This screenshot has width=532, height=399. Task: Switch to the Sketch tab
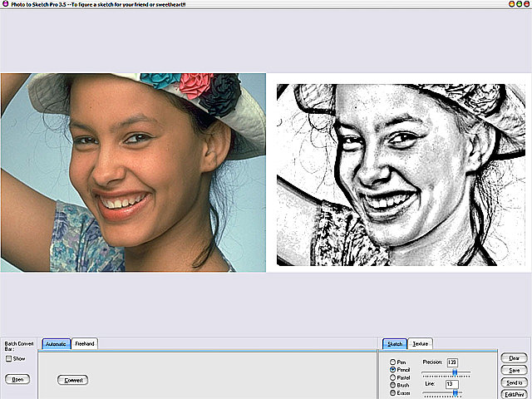394,343
